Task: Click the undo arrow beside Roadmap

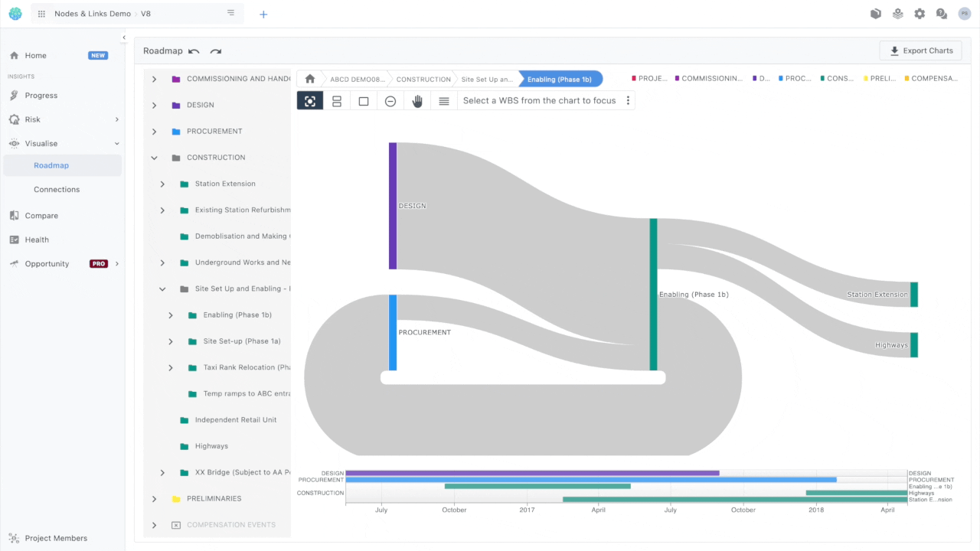Action: point(194,51)
